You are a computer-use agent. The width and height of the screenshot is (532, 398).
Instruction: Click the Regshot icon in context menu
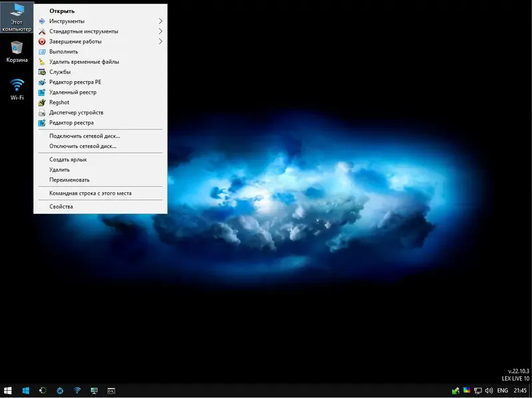click(x=42, y=102)
